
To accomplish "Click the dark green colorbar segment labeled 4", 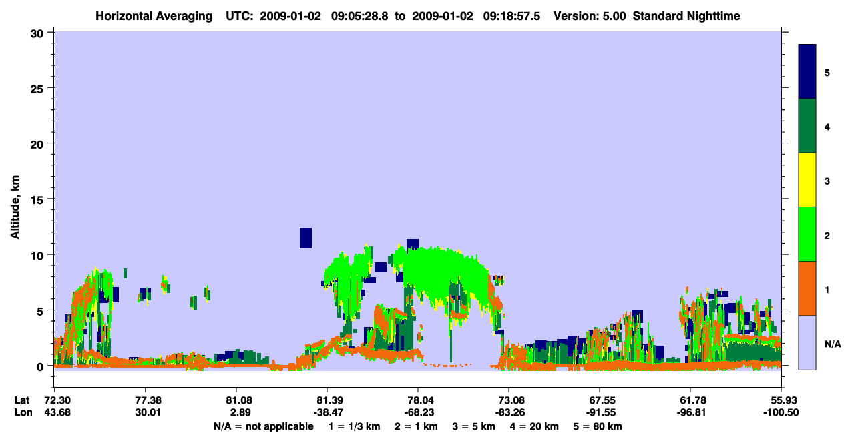I will coord(807,126).
